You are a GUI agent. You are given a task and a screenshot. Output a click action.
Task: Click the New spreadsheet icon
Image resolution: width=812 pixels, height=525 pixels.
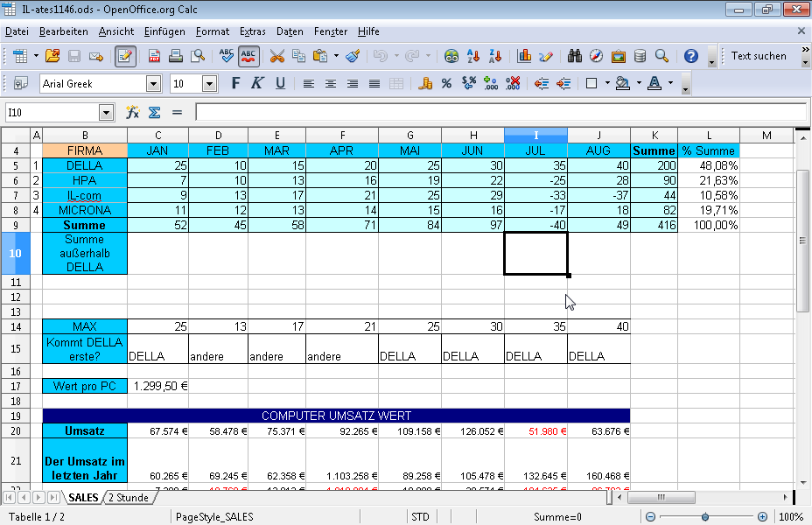click(x=19, y=56)
